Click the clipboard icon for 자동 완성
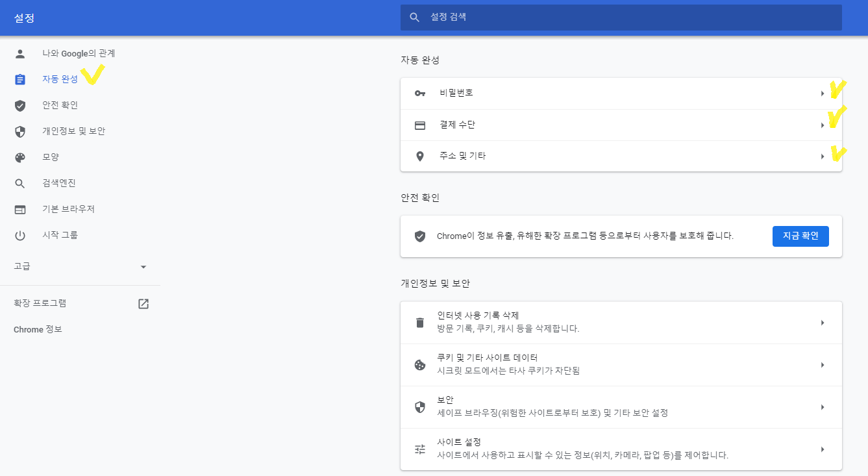 click(20, 79)
